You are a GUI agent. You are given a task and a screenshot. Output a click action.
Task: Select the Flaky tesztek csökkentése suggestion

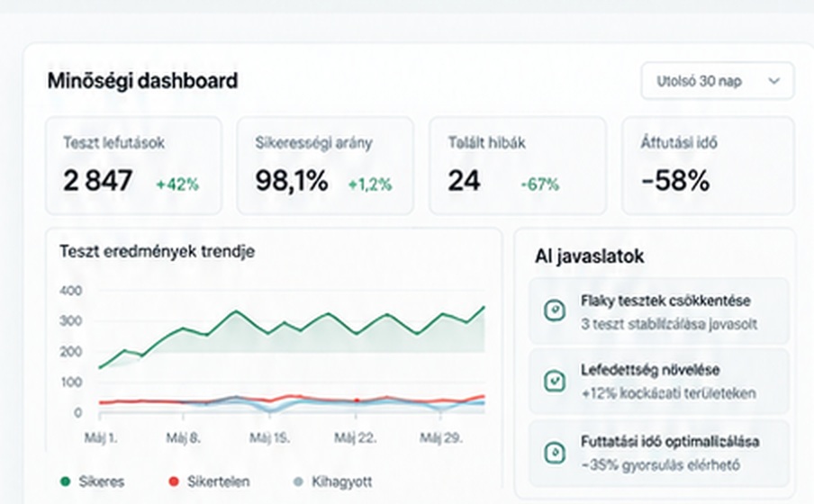(x=659, y=310)
